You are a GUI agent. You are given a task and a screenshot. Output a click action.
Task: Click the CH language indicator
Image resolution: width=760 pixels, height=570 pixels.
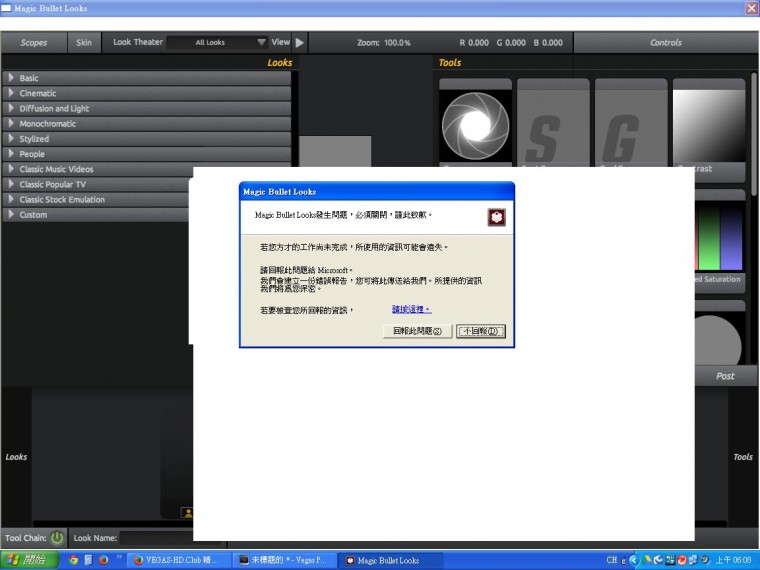[612, 560]
